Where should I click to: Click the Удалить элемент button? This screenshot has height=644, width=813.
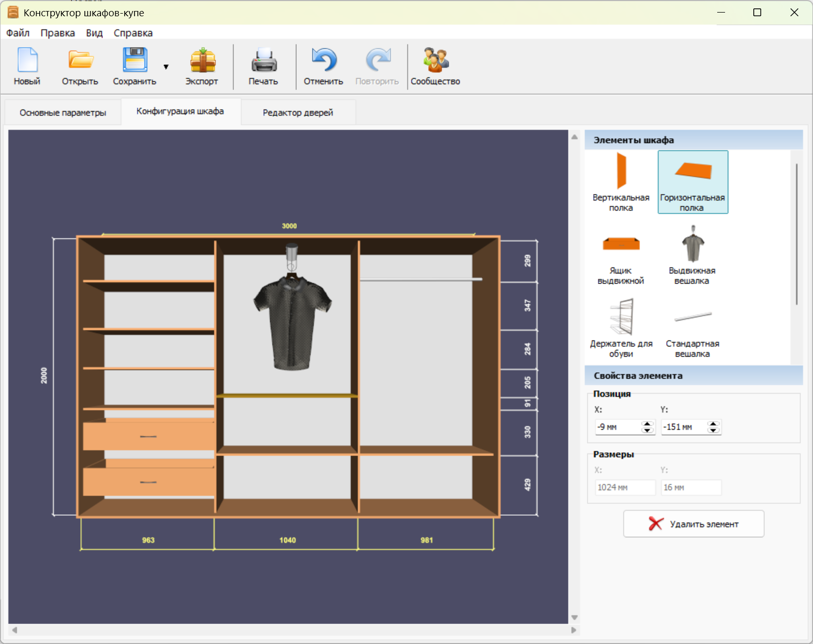click(x=694, y=524)
